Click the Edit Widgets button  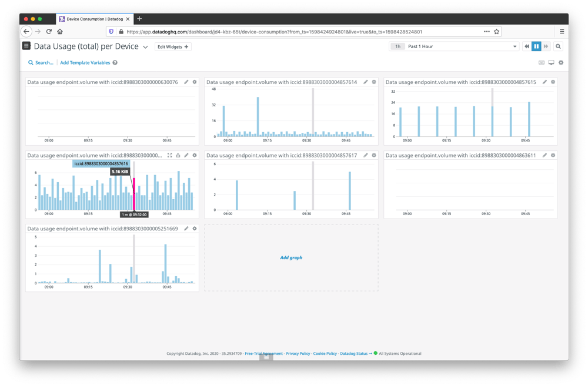coord(173,47)
